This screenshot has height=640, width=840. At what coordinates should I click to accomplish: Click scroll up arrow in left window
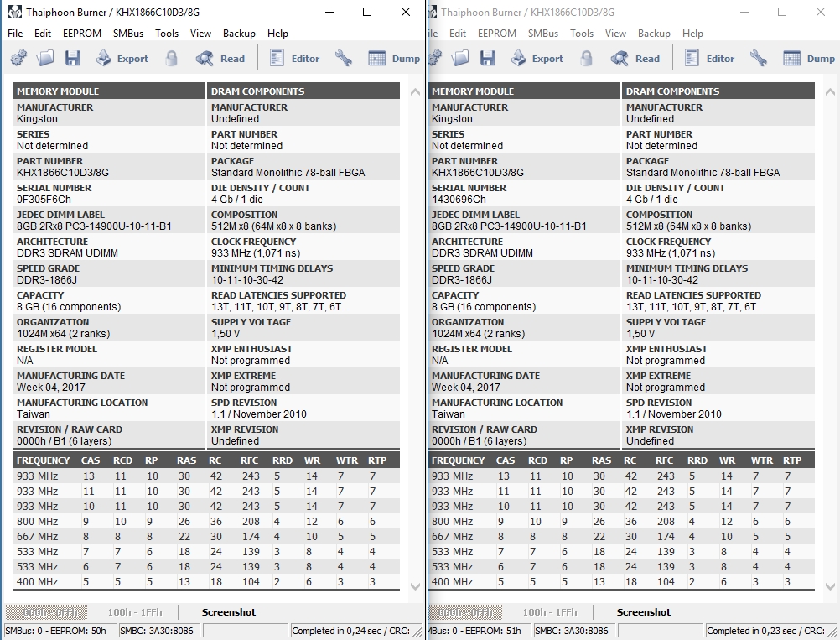pyautogui.click(x=415, y=92)
